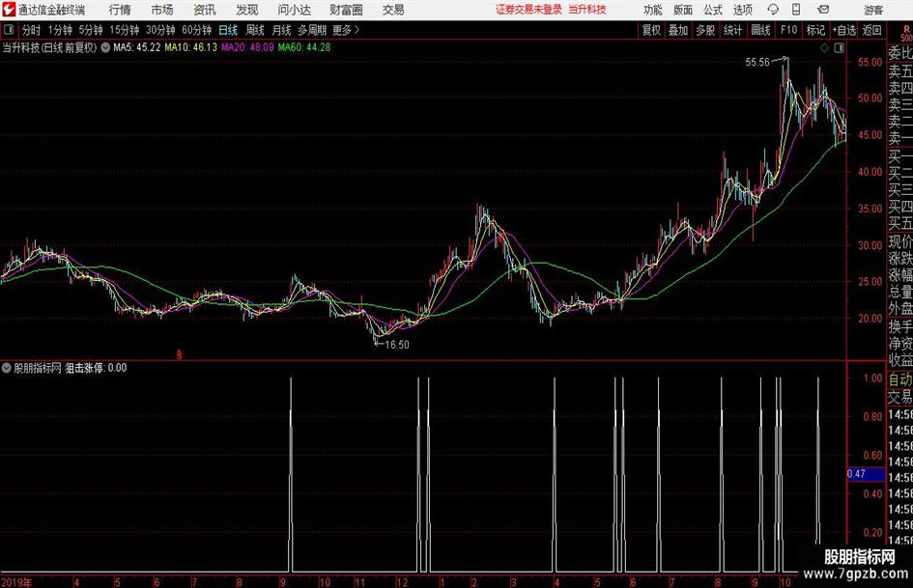Click the 委比 row in right panel
Image resolution: width=913 pixels, height=588 pixels.
pyautogui.click(x=900, y=53)
